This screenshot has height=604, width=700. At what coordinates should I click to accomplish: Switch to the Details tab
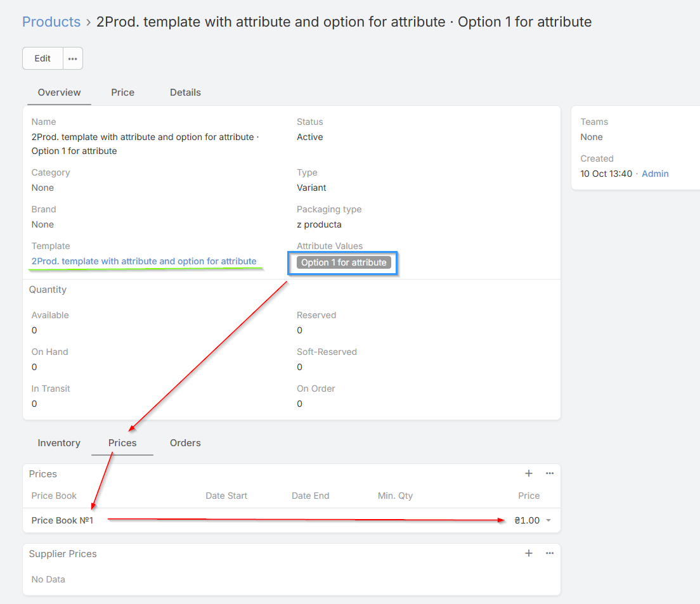point(185,93)
